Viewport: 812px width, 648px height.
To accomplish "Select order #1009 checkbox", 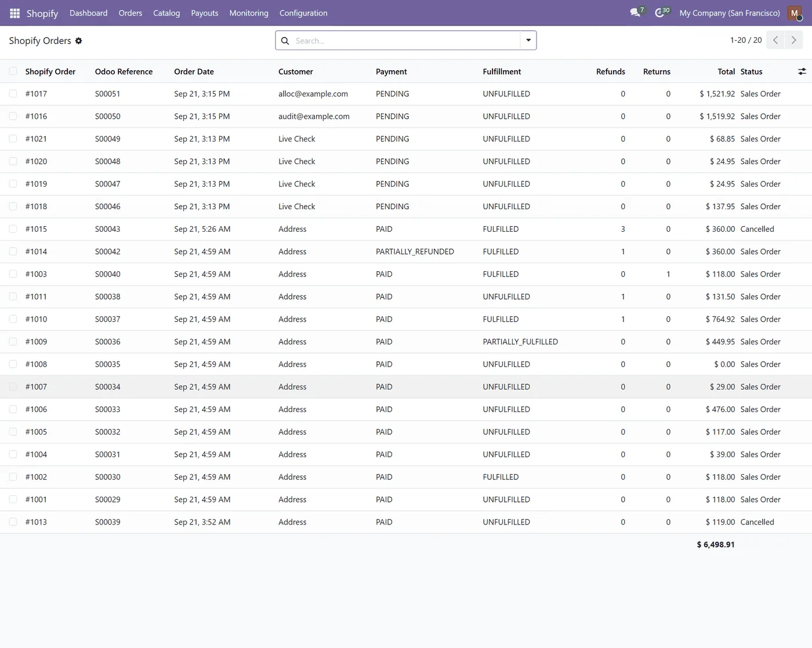I will tap(13, 341).
